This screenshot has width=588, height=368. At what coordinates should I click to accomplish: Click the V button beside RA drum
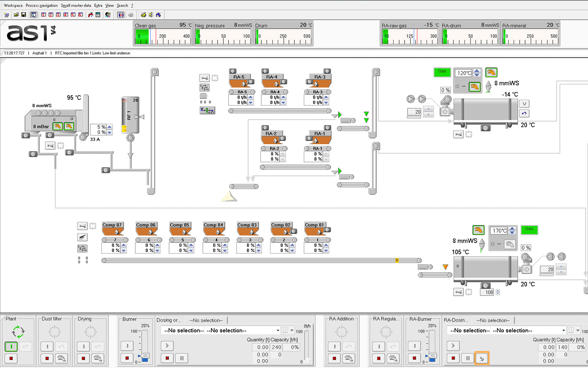[524, 104]
